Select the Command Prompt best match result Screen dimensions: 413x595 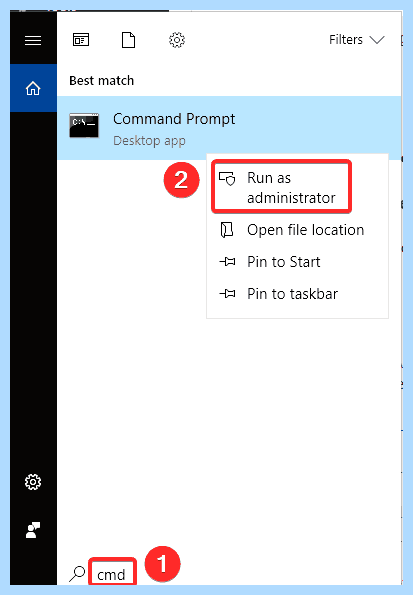tap(229, 128)
